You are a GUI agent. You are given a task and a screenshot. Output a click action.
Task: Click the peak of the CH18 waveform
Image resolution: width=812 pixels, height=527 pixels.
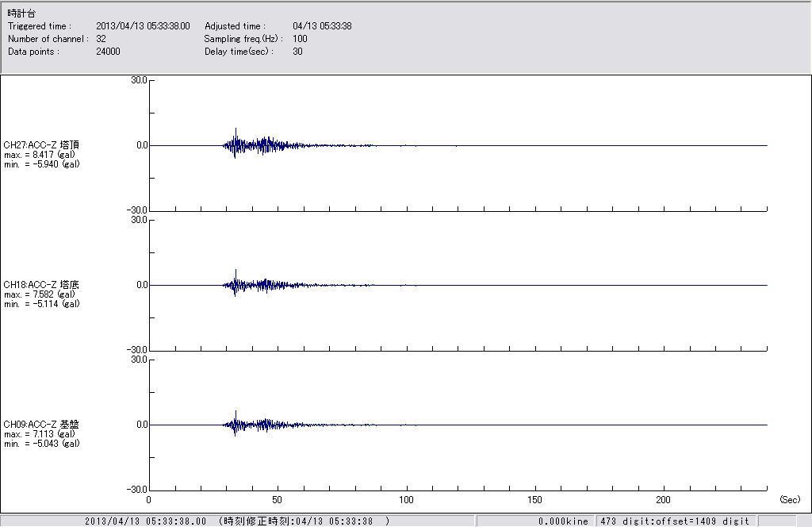[x=236, y=271]
